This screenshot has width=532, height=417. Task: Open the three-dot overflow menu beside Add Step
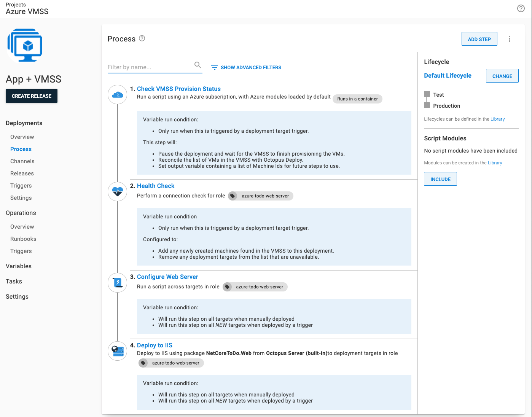coord(510,38)
